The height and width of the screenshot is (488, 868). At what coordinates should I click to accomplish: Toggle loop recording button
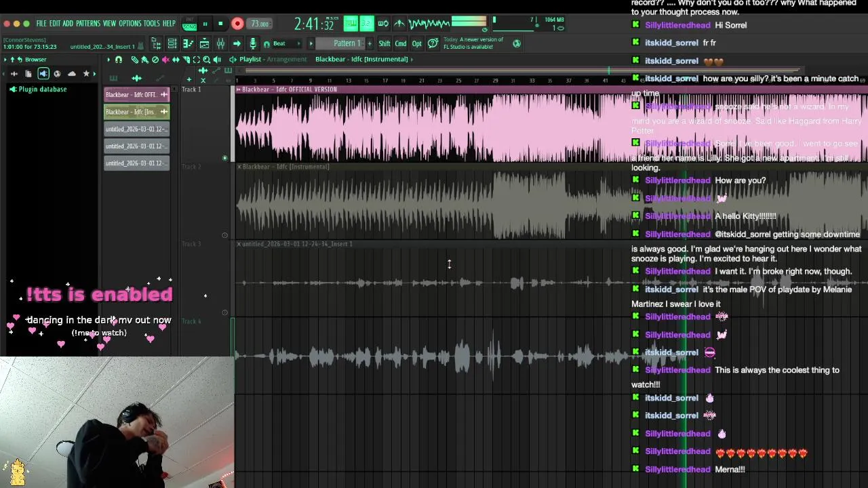(x=383, y=24)
